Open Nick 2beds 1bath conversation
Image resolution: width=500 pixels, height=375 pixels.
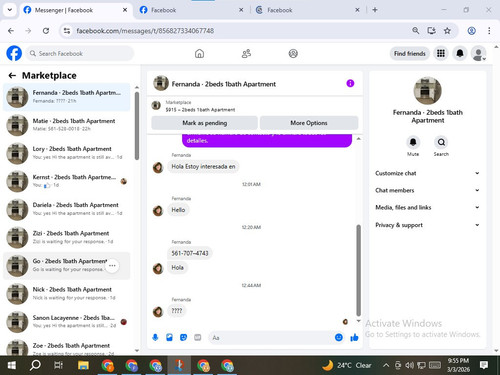[x=67, y=294]
